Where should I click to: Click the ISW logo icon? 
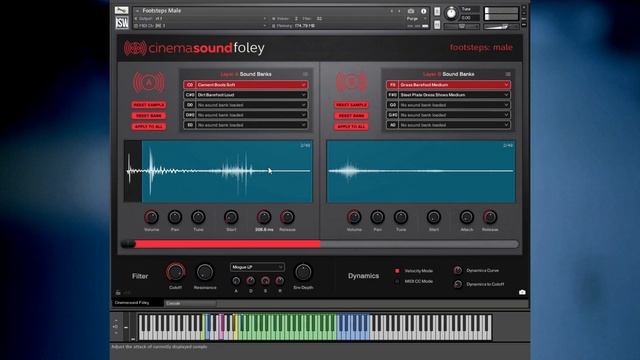pyautogui.click(x=122, y=23)
